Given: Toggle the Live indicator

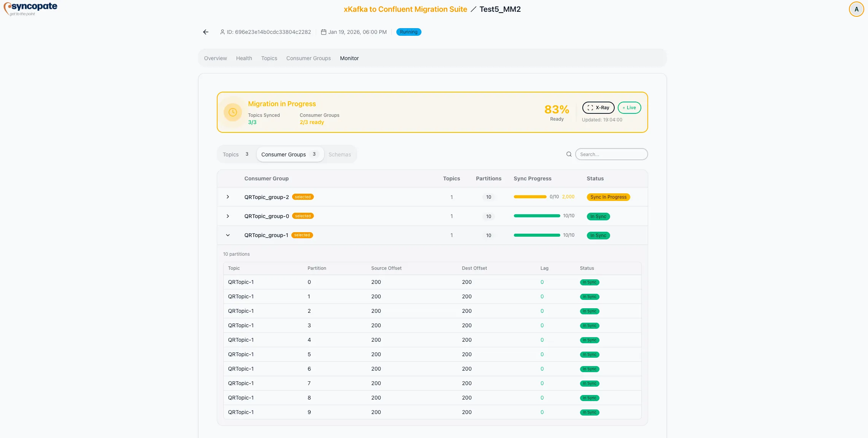Looking at the screenshot, I should (629, 108).
